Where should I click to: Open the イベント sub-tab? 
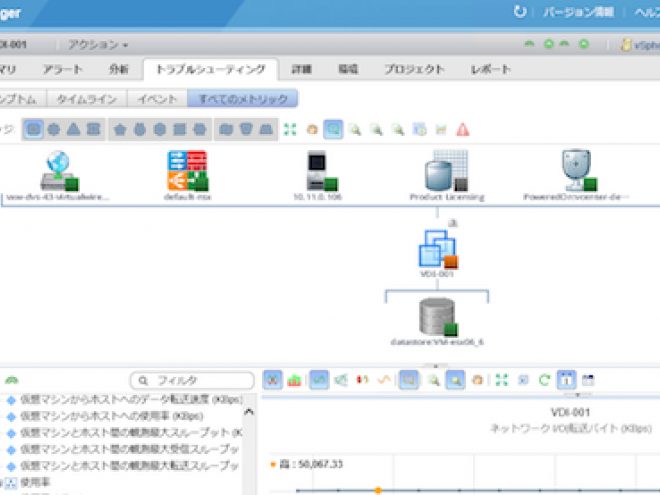coord(157,99)
